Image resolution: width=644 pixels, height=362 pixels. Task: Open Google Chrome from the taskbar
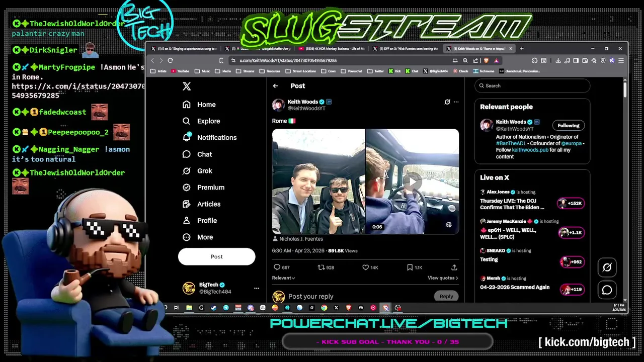(324, 308)
